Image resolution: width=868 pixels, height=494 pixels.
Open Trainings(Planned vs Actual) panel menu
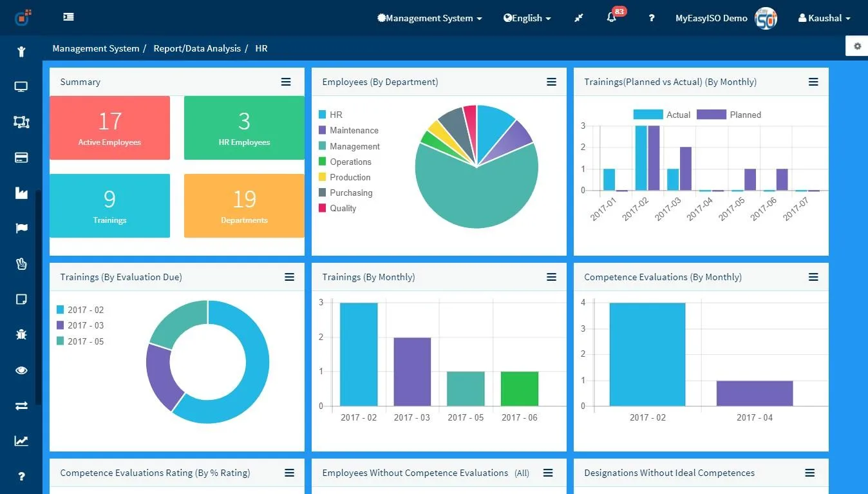[813, 82]
